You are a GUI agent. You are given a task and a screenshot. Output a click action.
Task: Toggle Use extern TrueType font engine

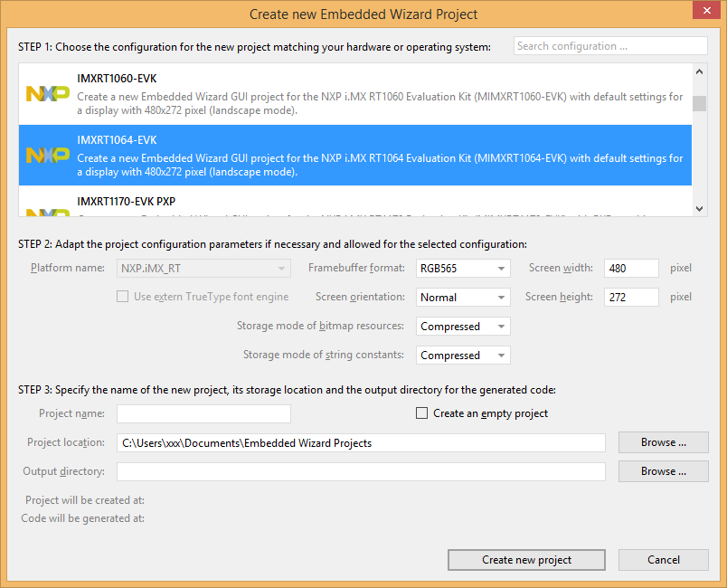[x=122, y=297]
